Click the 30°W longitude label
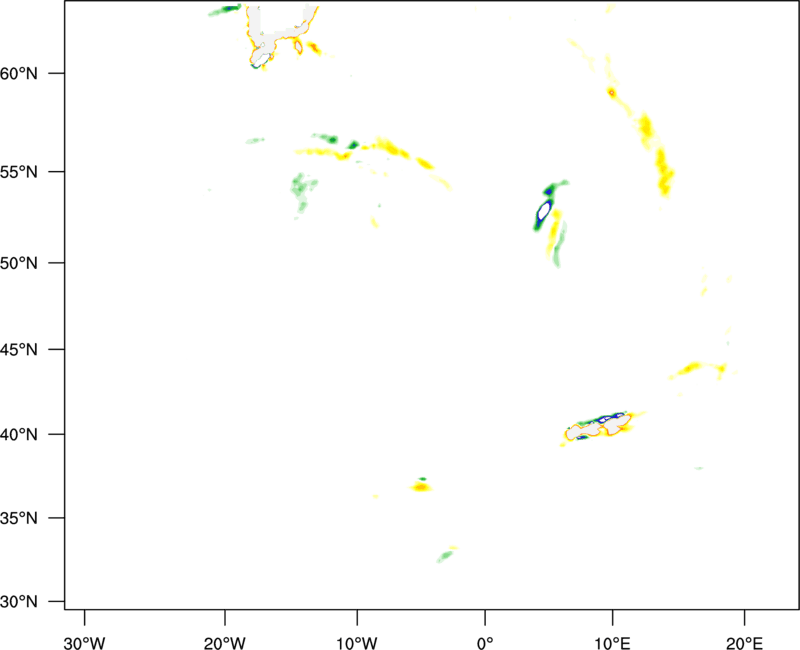Image resolution: width=800 pixels, height=650 pixels. (x=84, y=643)
